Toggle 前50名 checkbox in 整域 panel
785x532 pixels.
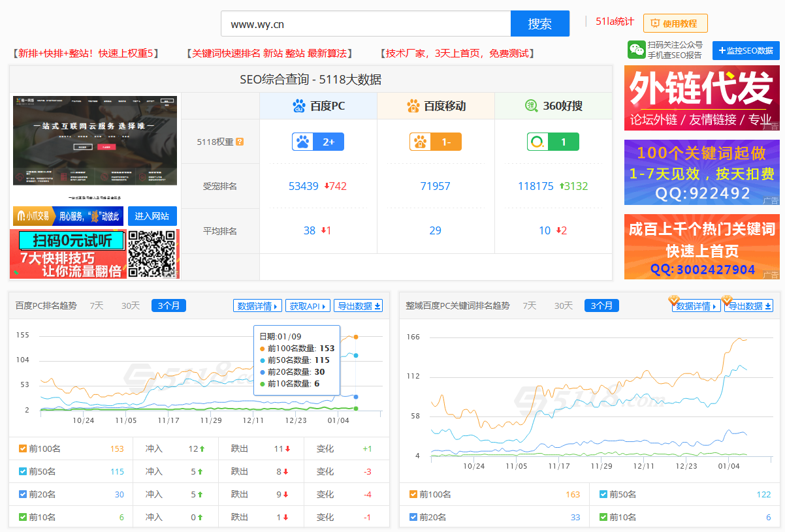[603, 494]
